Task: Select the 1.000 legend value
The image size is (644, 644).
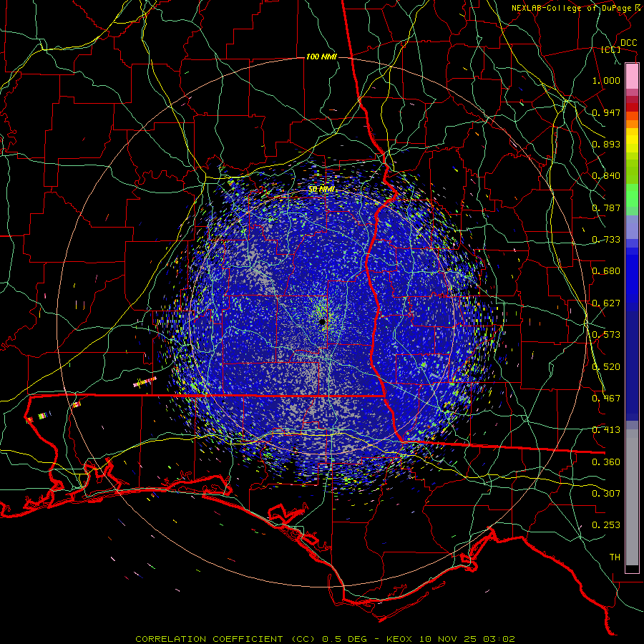Action: pyautogui.click(x=606, y=80)
